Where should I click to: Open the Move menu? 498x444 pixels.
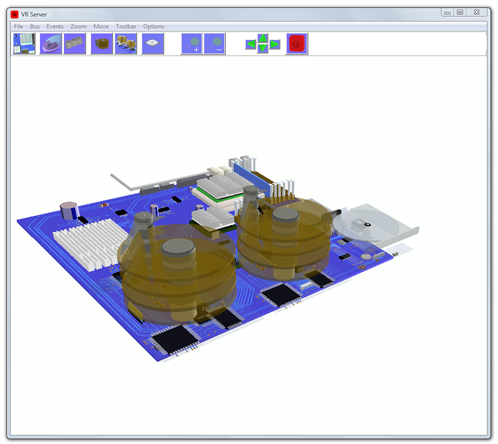tap(101, 26)
